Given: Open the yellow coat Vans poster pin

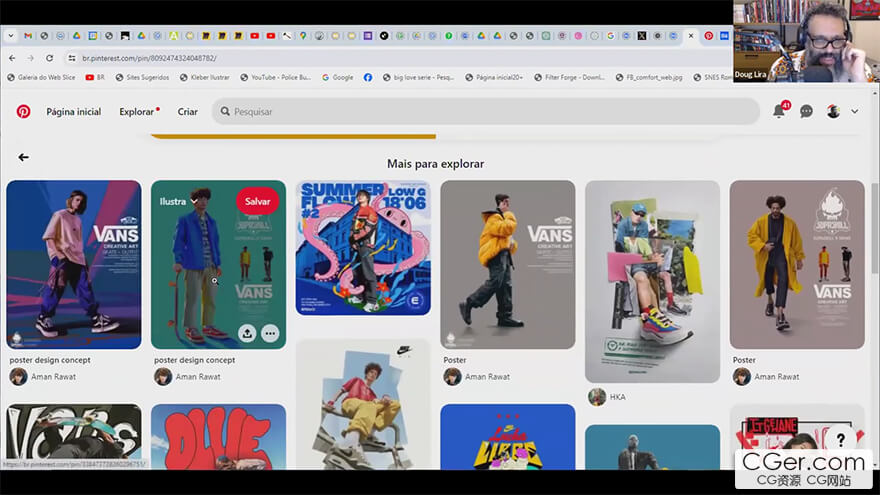Looking at the screenshot, I should pos(797,264).
